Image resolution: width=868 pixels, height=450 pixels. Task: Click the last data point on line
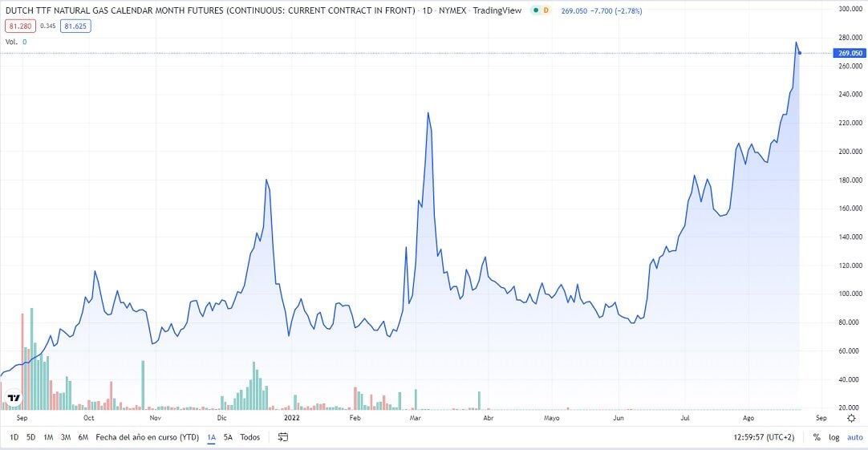[x=800, y=53]
